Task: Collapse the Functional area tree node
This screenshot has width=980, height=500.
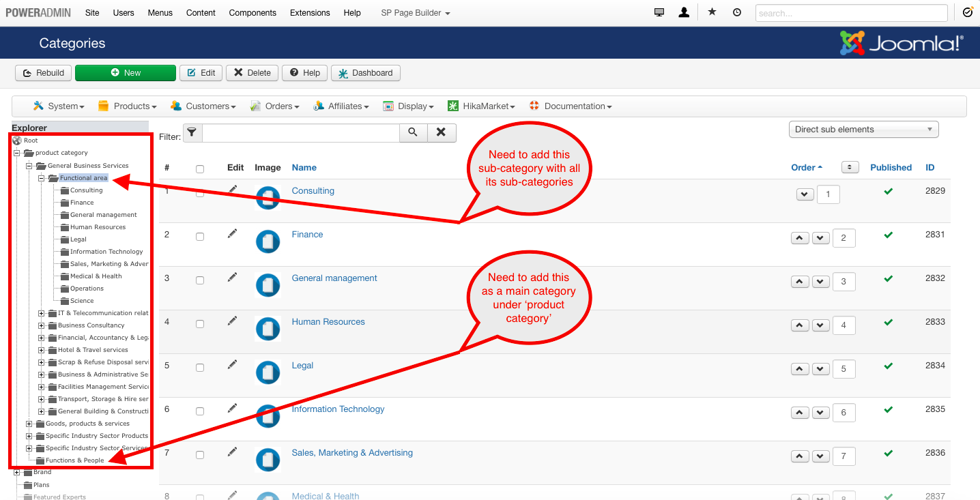Action: pyautogui.click(x=42, y=178)
